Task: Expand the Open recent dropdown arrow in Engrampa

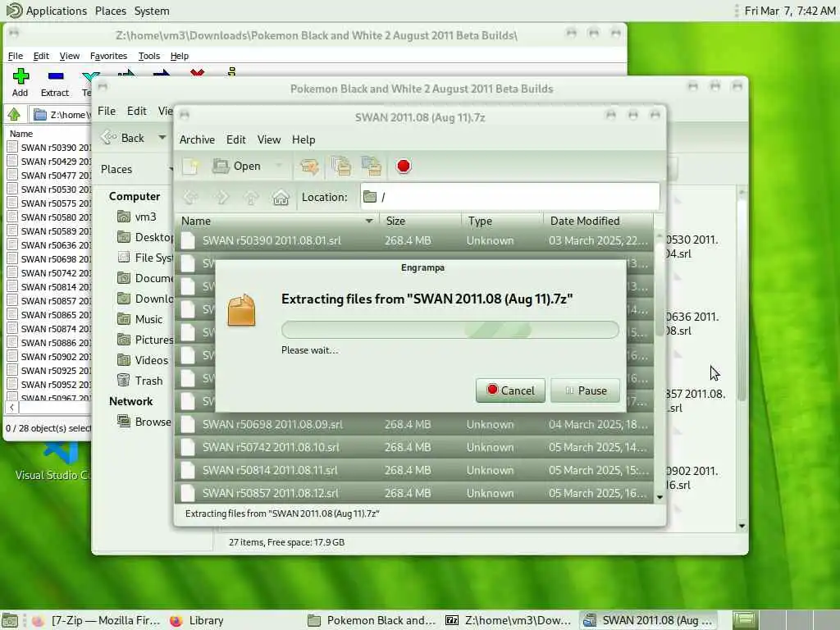Action: [279, 166]
